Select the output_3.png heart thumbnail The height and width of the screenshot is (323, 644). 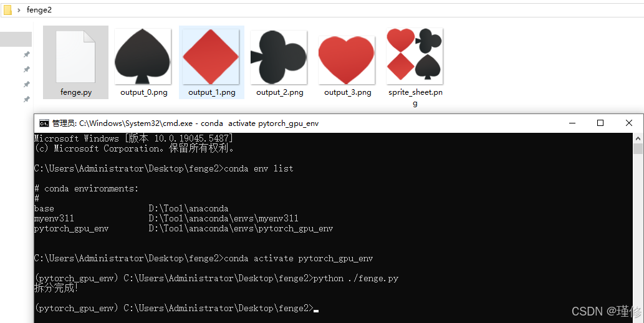click(347, 60)
